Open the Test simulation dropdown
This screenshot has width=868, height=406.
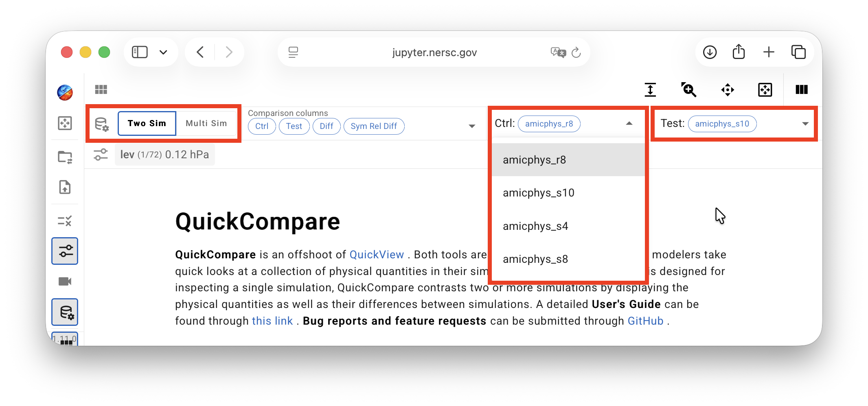coord(805,124)
